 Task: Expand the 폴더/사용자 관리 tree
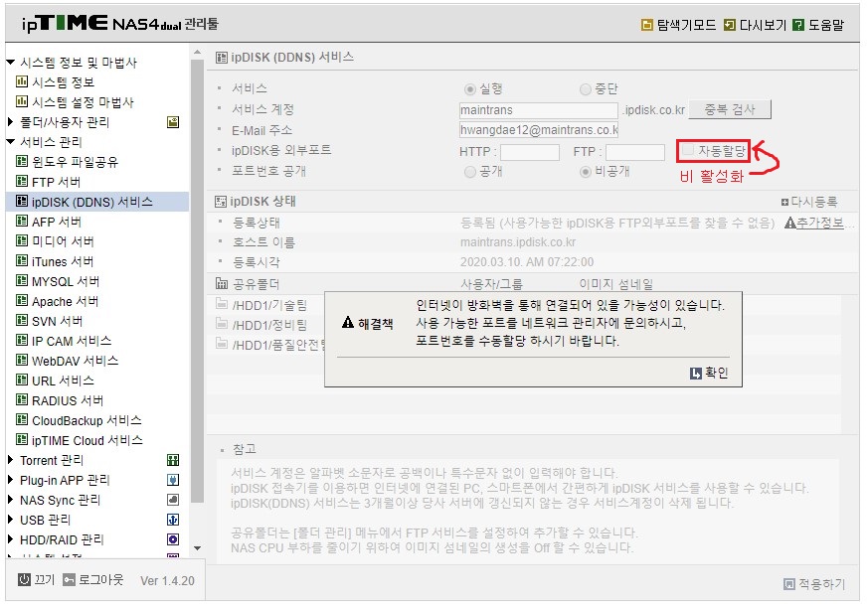[x=10, y=121]
